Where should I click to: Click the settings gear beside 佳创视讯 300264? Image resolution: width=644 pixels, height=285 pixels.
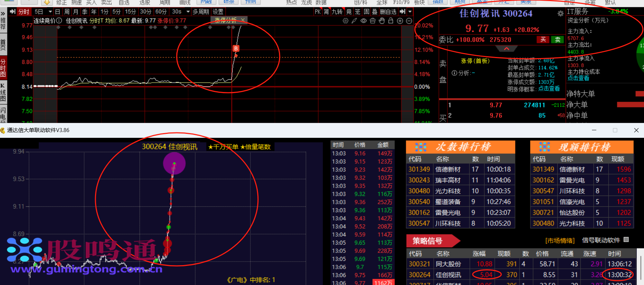pos(560,13)
